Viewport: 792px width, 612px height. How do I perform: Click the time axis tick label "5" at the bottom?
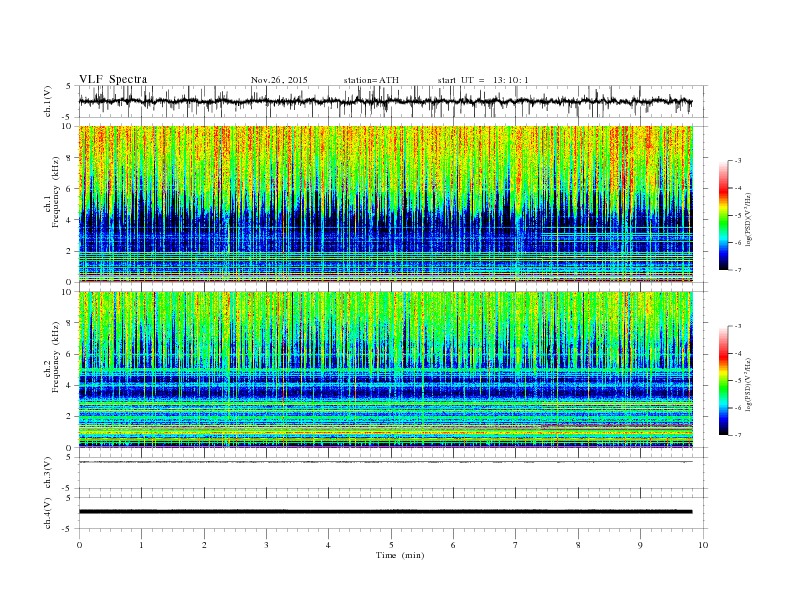[x=391, y=545]
